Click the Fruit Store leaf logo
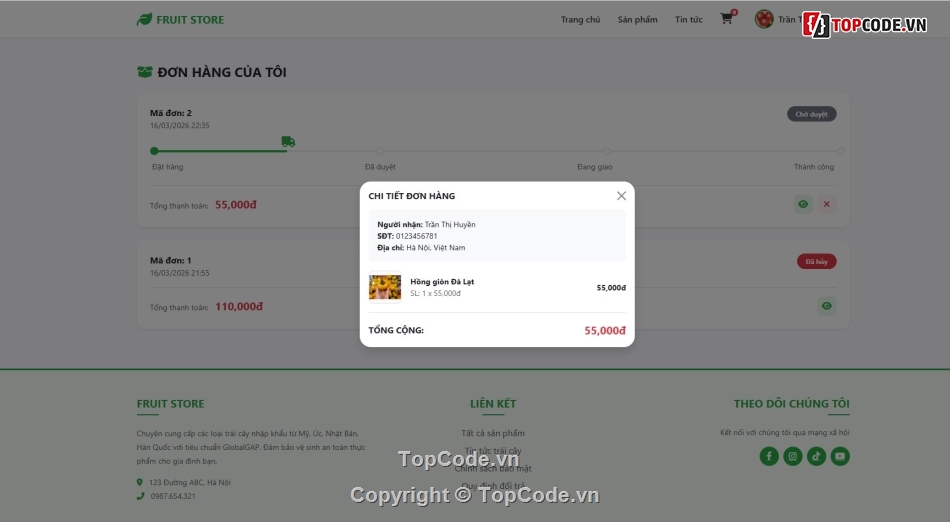The image size is (950, 522). point(144,19)
